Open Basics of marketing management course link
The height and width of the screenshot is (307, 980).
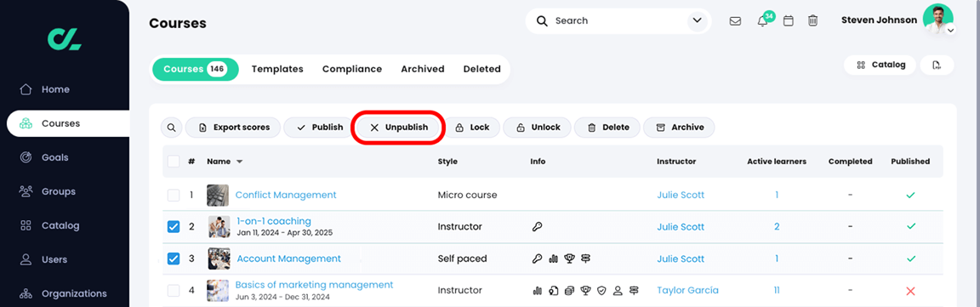(x=315, y=285)
